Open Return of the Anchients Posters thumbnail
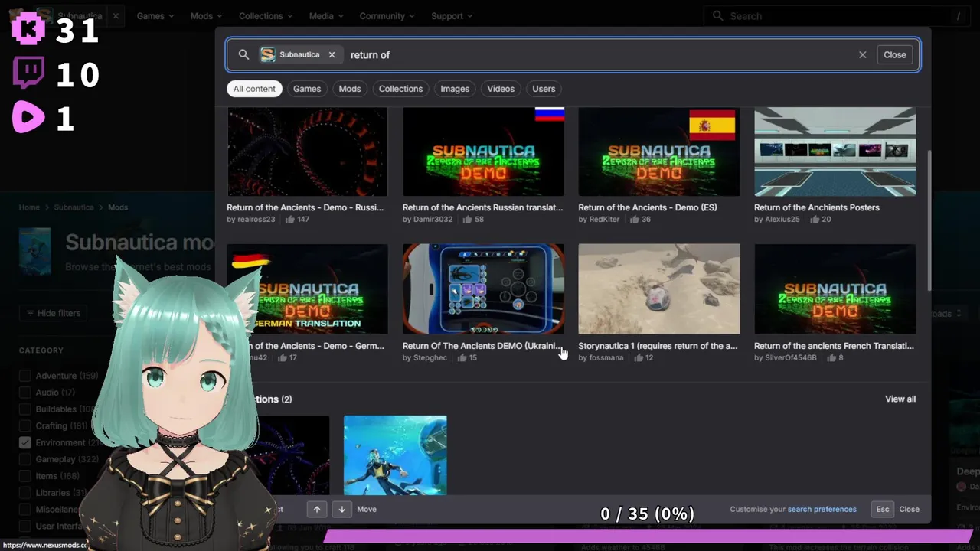Image resolution: width=980 pixels, height=551 pixels. pyautogui.click(x=835, y=152)
